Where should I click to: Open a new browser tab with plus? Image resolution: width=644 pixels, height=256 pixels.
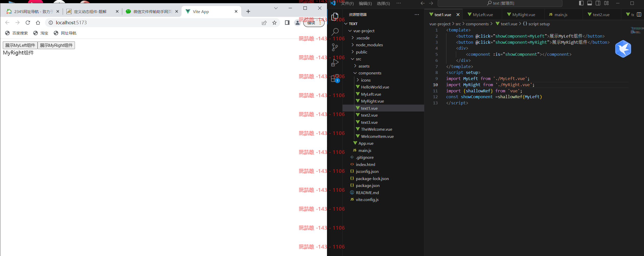248,11
